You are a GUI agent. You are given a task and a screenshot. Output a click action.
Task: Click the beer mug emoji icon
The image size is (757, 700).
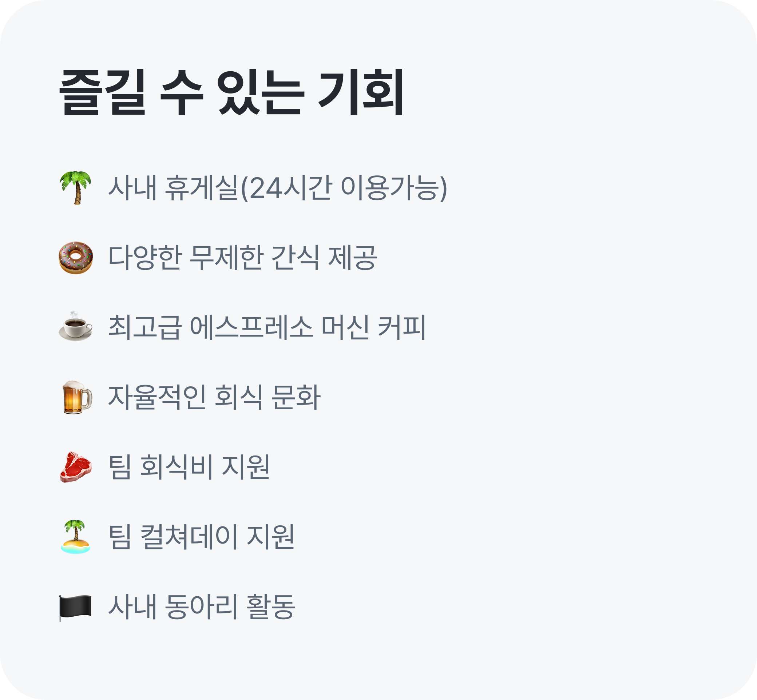tap(77, 397)
